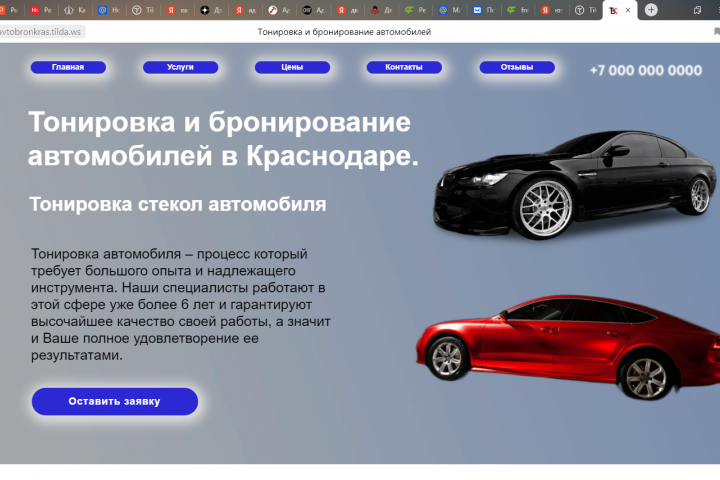720x480 pixels.
Task: Open the Отзывы menu item
Action: pos(517,67)
